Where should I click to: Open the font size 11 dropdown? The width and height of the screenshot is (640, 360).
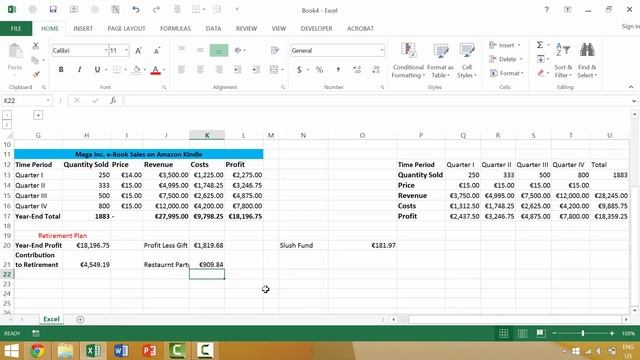coord(127,51)
